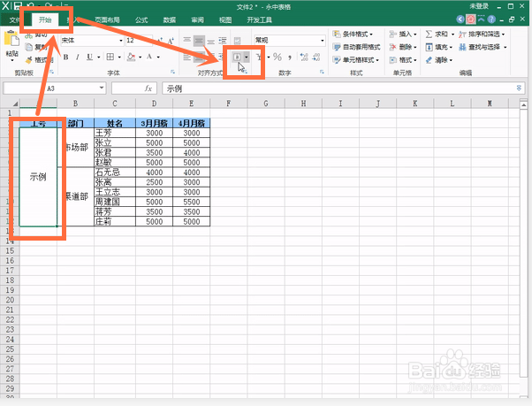Image resolution: width=532 pixels, height=406 pixels.
Task: Toggle Italic formatting
Action: (x=78, y=57)
